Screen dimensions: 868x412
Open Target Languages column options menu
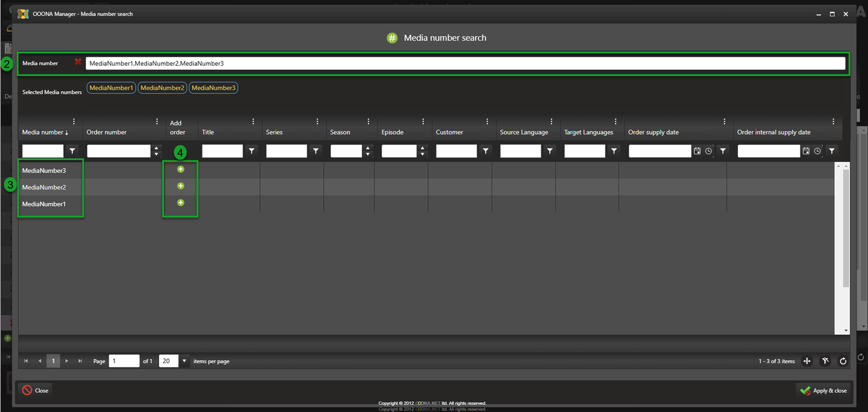coord(615,121)
